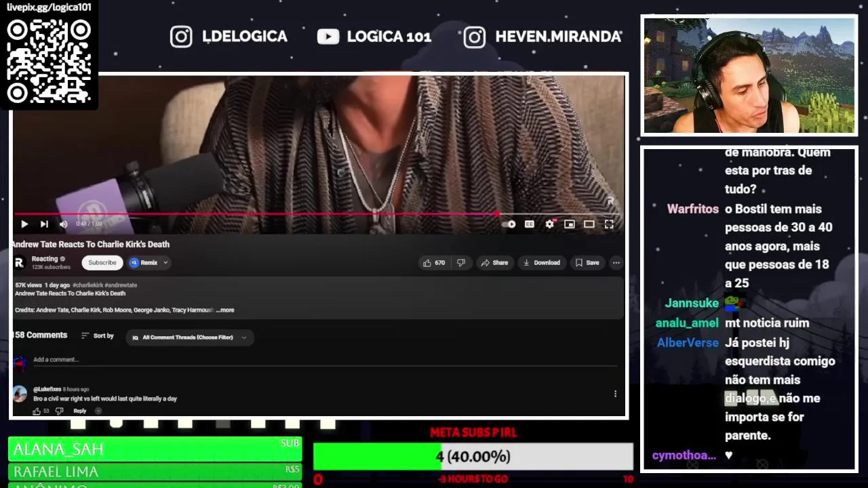Save the video to a playlist
The width and height of the screenshot is (868, 488).
[587, 263]
